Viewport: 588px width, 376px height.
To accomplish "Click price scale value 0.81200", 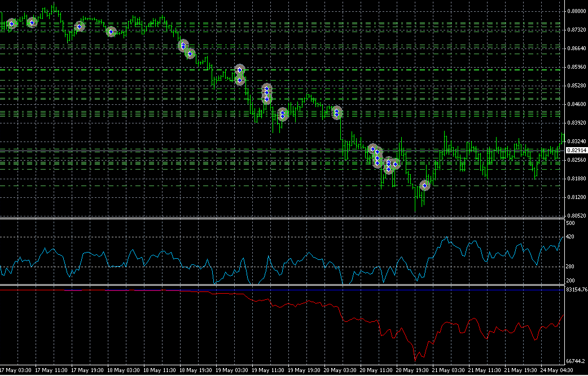I will pyautogui.click(x=577, y=197).
